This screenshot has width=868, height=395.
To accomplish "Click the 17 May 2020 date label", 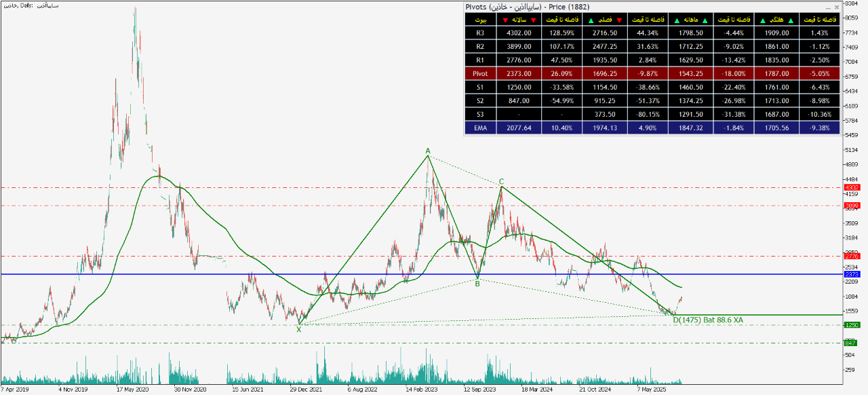I will (x=132, y=390).
